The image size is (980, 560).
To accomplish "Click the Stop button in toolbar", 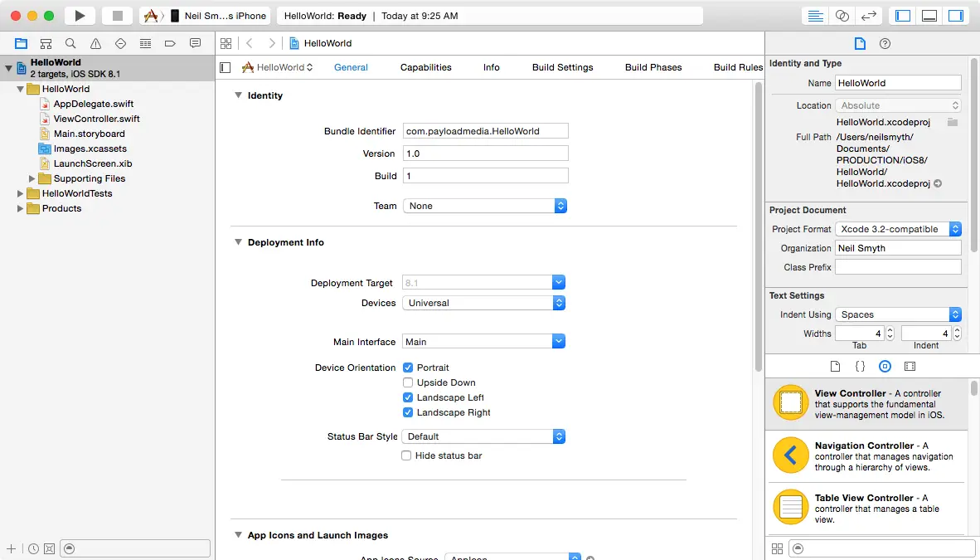I will coord(118,16).
